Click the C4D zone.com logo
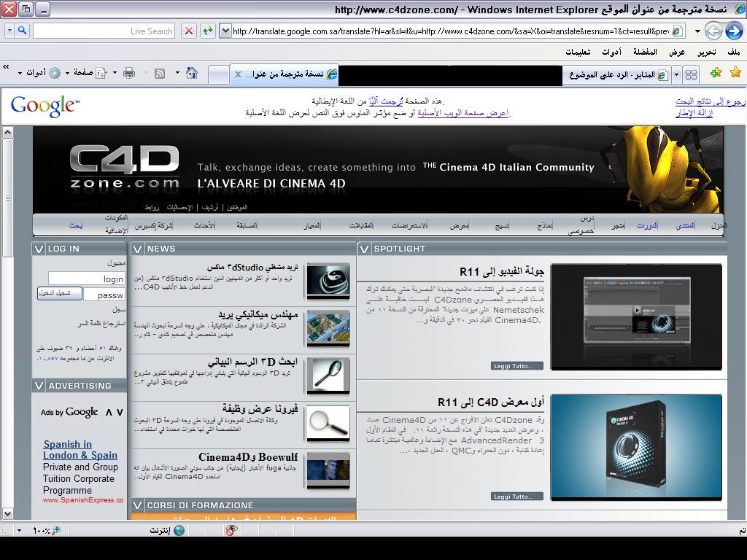Viewport: 747px width, 560px height. point(125,167)
